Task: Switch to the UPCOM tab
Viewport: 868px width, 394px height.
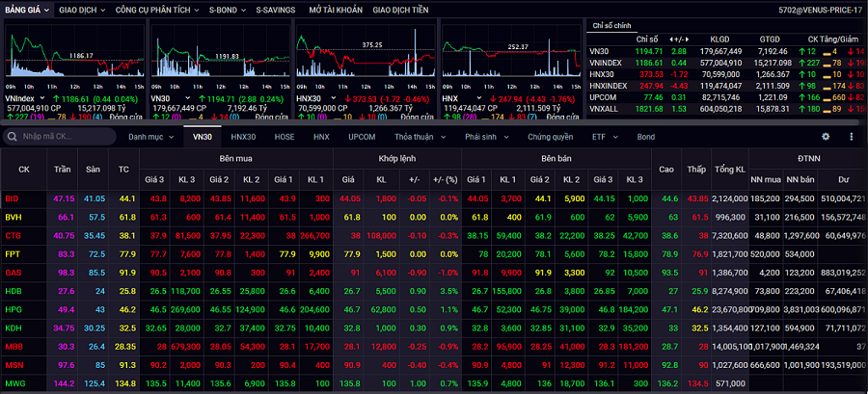Action: pos(362,137)
